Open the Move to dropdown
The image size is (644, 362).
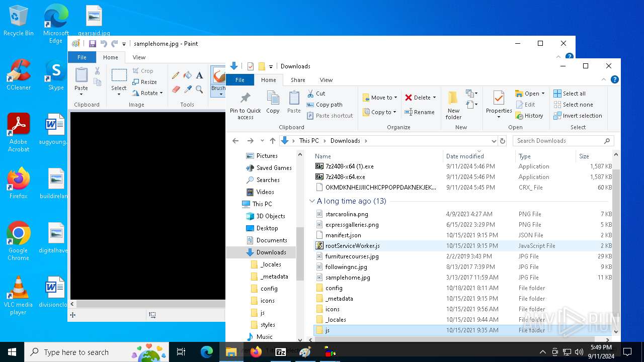[x=380, y=98]
